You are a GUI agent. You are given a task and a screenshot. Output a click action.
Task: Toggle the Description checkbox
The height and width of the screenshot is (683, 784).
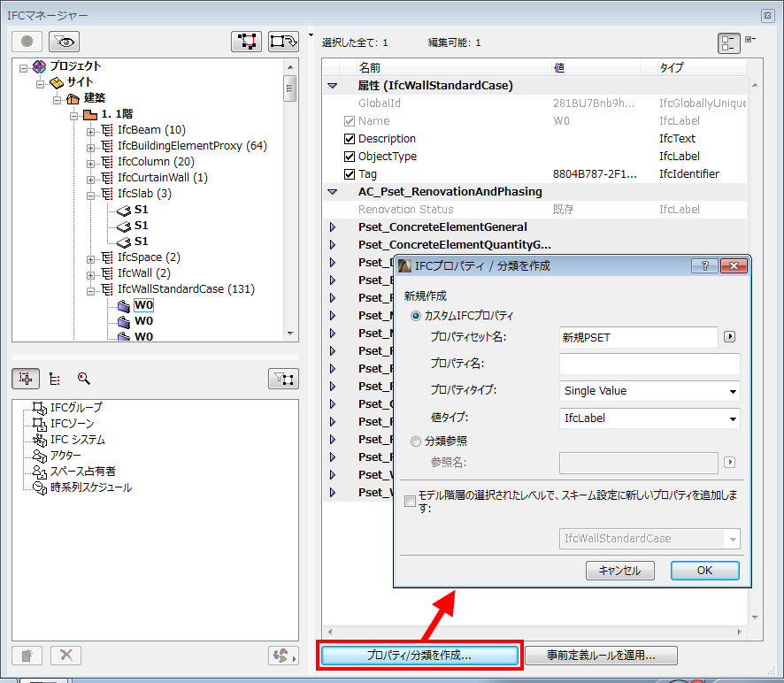(350, 139)
